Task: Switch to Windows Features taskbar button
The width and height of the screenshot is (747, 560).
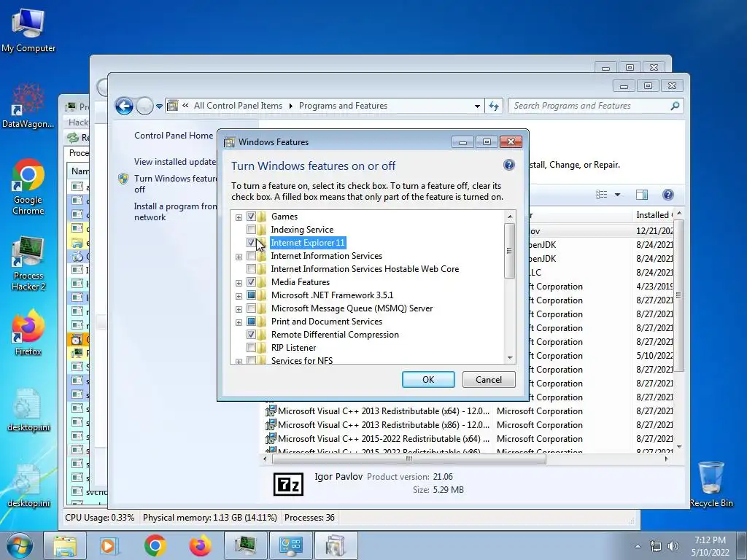Action: pos(336,545)
